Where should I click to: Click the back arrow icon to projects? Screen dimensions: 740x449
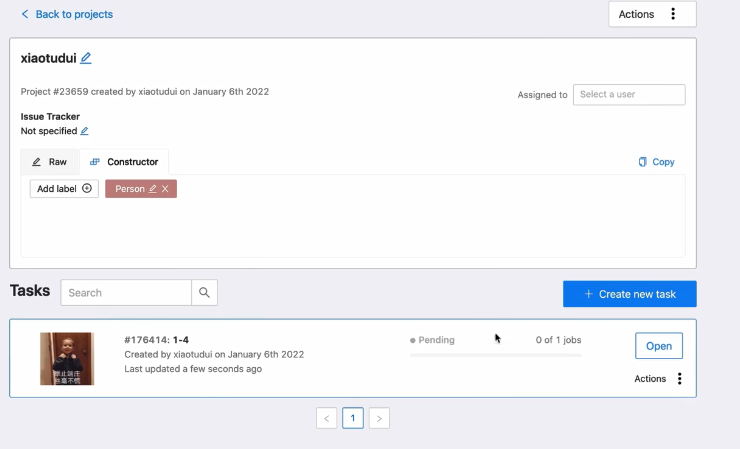[25, 15]
